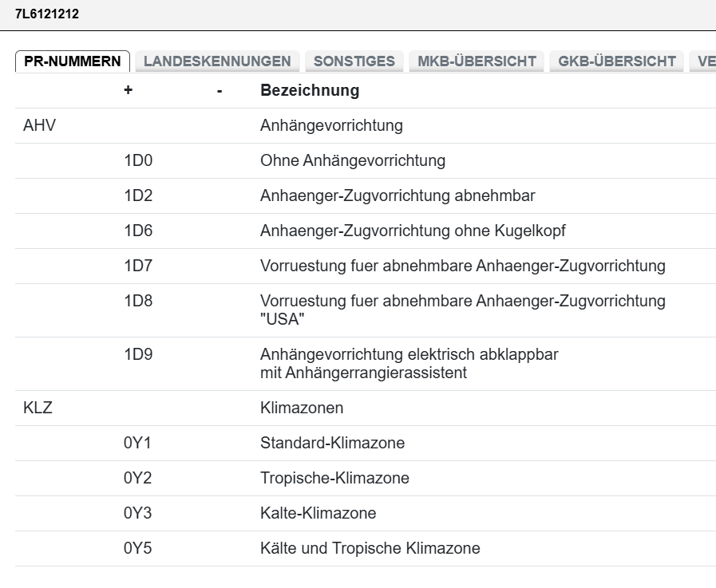This screenshot has width=716, height=588.
Task: Open the partially visible VE tab
Action: (707, 61)
